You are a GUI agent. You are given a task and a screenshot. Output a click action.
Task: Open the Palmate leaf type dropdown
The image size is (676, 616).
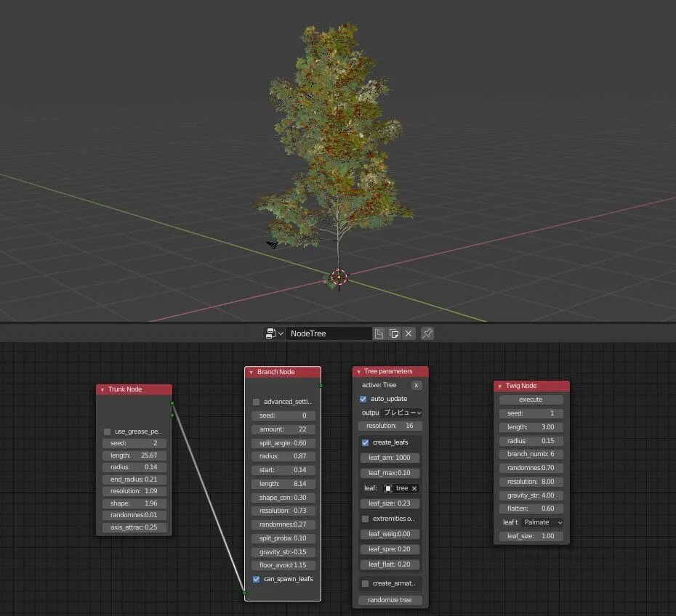pos(542,522)
